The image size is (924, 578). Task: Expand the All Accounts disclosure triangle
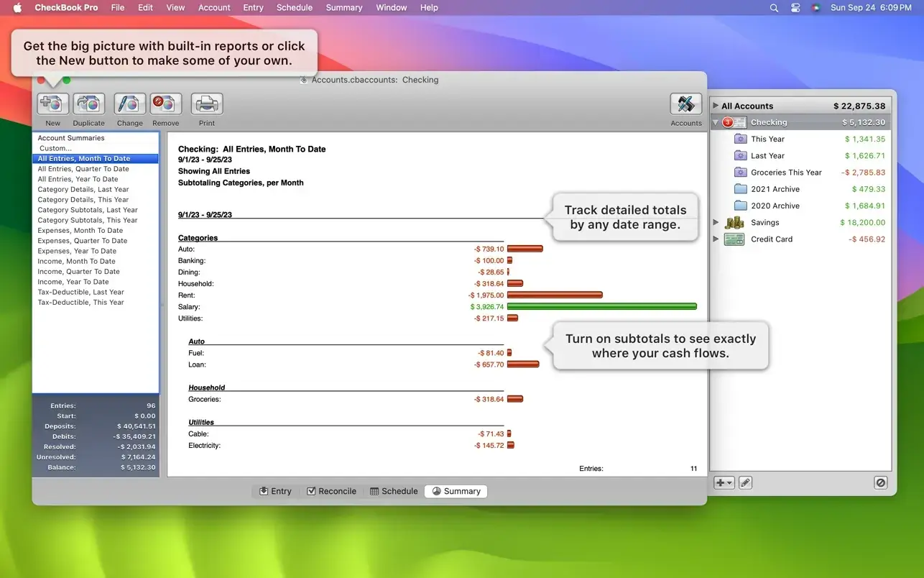click(716, 106)
